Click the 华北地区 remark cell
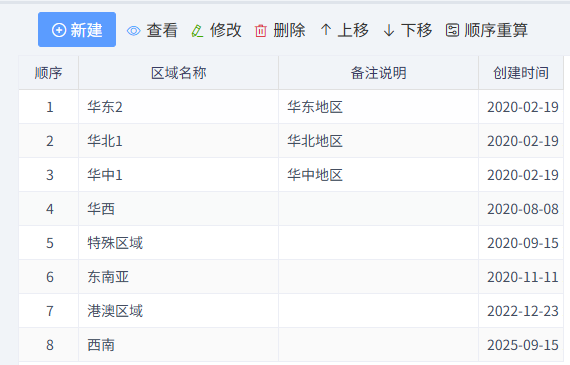Image resolution: width=570 pixels, height=365 pixels. pyautogui.click(x=378, y=141)
